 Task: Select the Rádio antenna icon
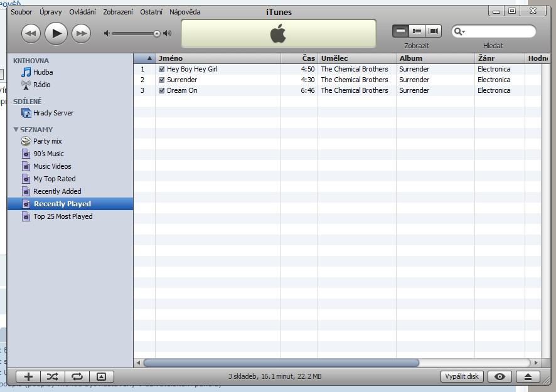coord(26,85)
